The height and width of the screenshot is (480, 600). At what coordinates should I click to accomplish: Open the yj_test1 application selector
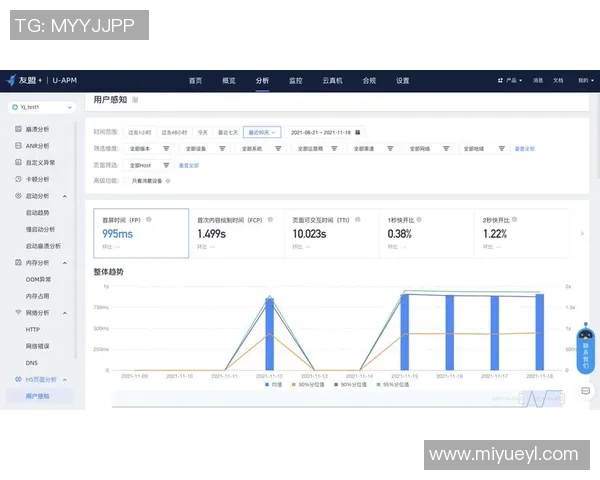[42, 107]
